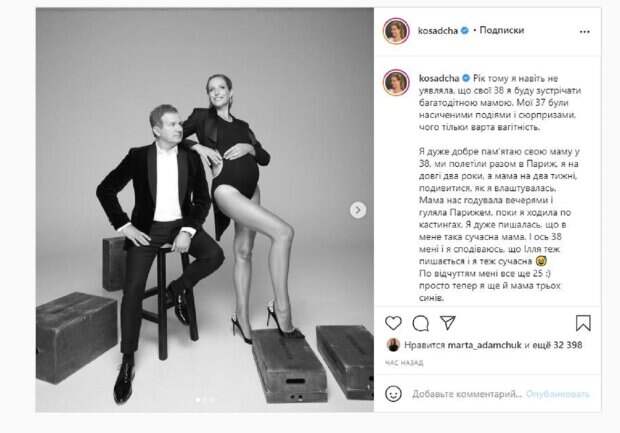Open marta_adamchuk profile link
The width and height of the screenshot is (620, 433).
click(484, 345)
